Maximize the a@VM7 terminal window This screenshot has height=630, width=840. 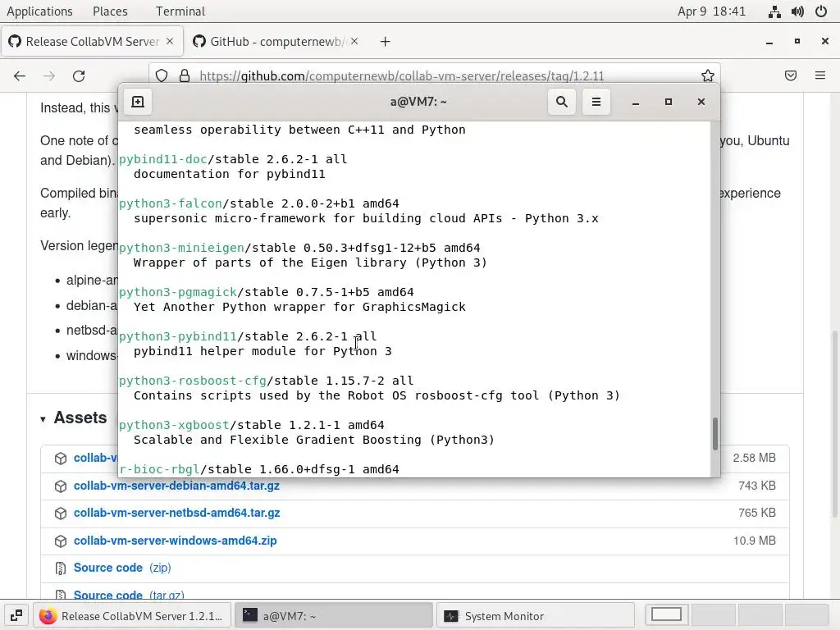(668, 102)
